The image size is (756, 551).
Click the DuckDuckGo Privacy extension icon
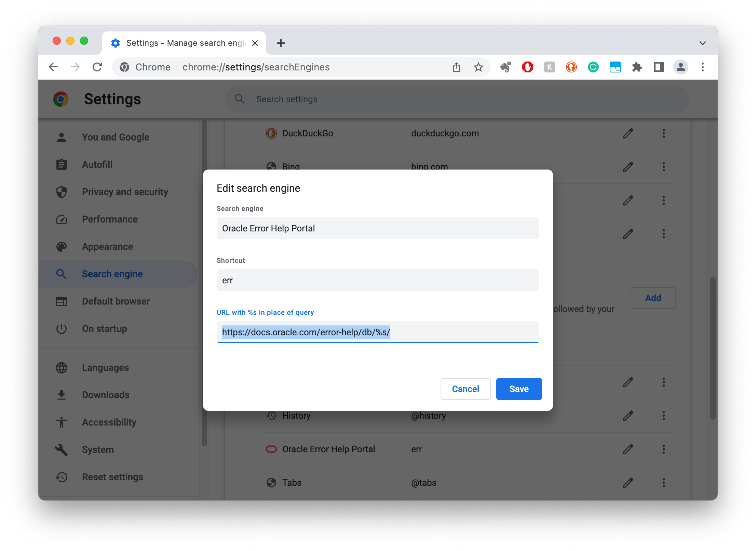click(x=571, y=67)
